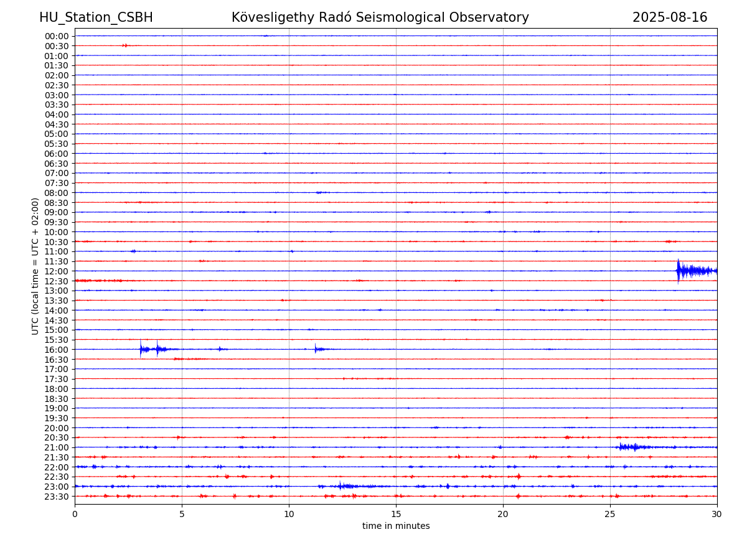Screen dimensions: 747x560
Task: Click the Kövesligethy Radó Seismological Observatory title
Action: tap(380, 17)
